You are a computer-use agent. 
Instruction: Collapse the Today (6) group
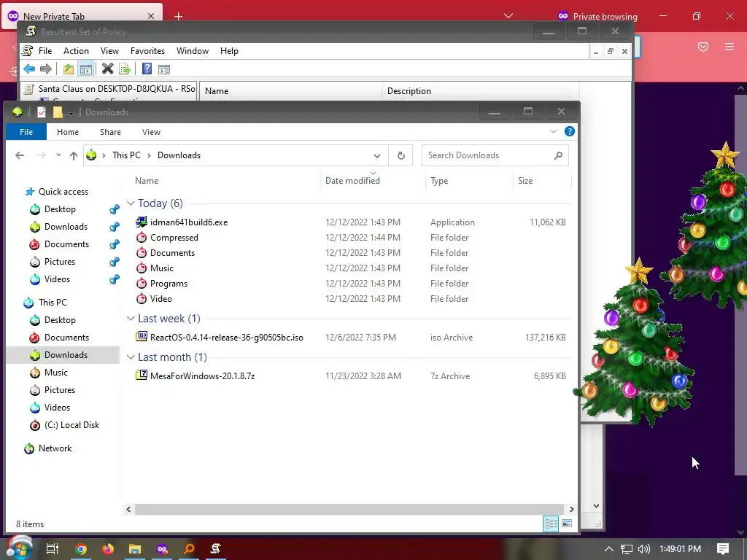(131, 203)
